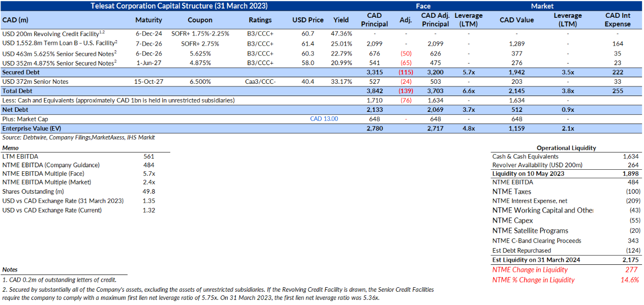Viewport: 644px width, 305px height.
Task: Select the "Operational Liquidity" heading
Action: [566, 148]
